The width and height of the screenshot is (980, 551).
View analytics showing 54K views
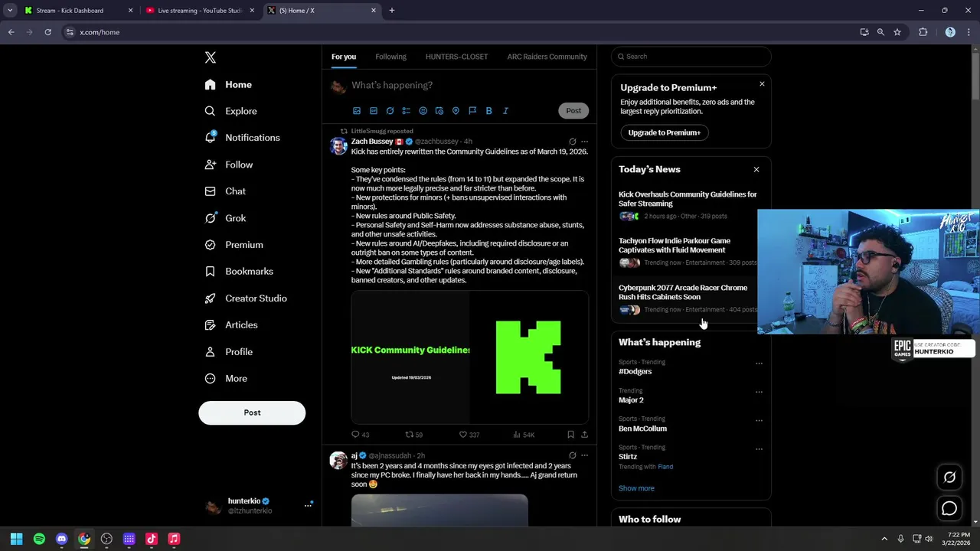(524, 435)
